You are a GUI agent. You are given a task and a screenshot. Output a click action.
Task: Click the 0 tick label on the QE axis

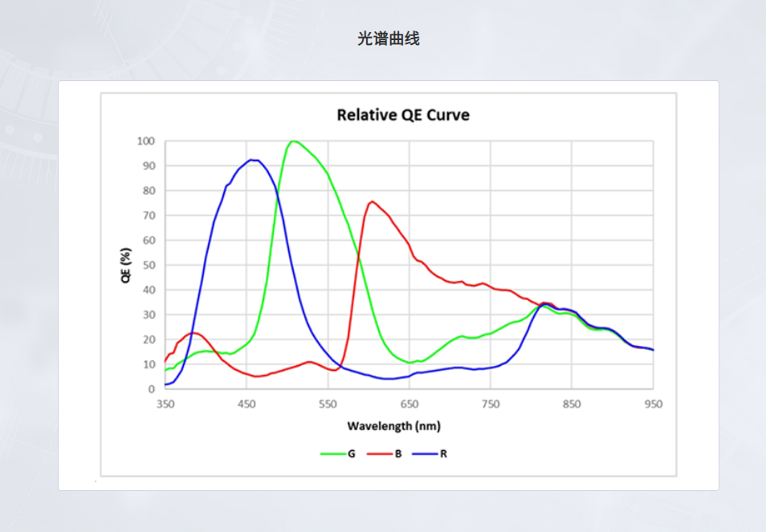[x=151, y=389]
